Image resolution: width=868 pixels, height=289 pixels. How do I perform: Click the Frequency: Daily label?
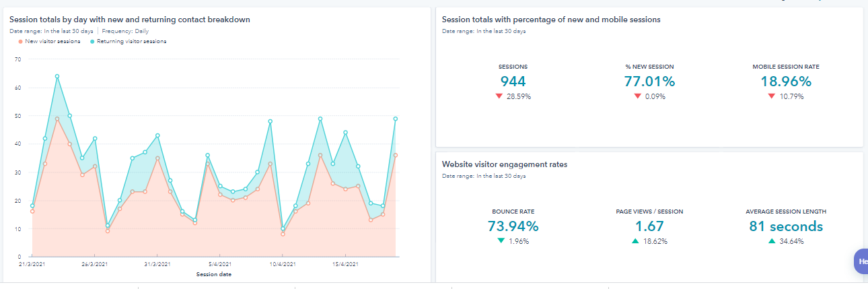(x=125, y=31)
